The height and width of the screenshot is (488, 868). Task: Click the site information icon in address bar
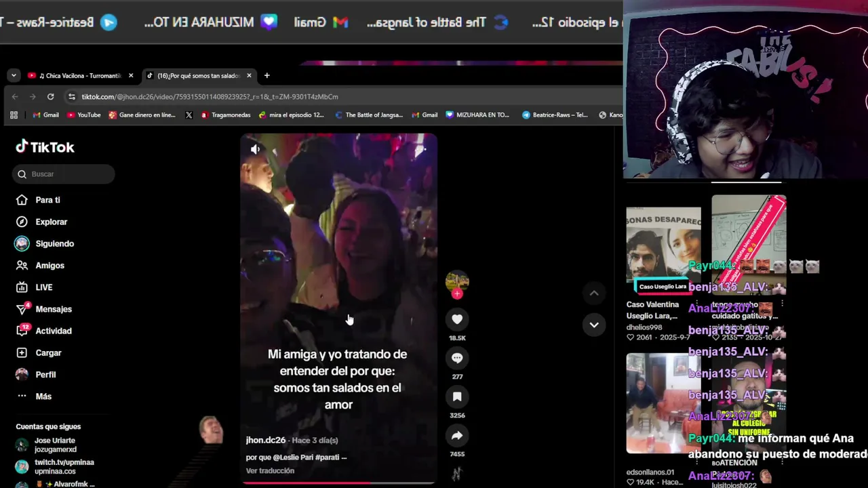(72, 97)
